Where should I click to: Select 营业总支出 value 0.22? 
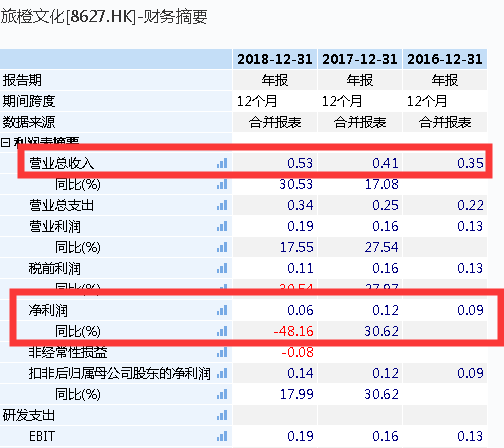470,205
